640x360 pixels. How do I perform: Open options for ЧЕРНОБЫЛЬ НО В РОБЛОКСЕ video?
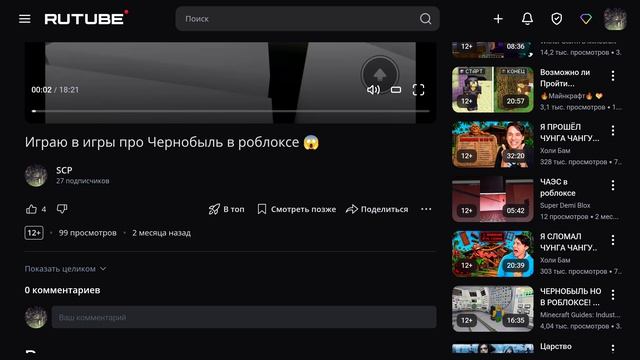click(x=613, y=295)
